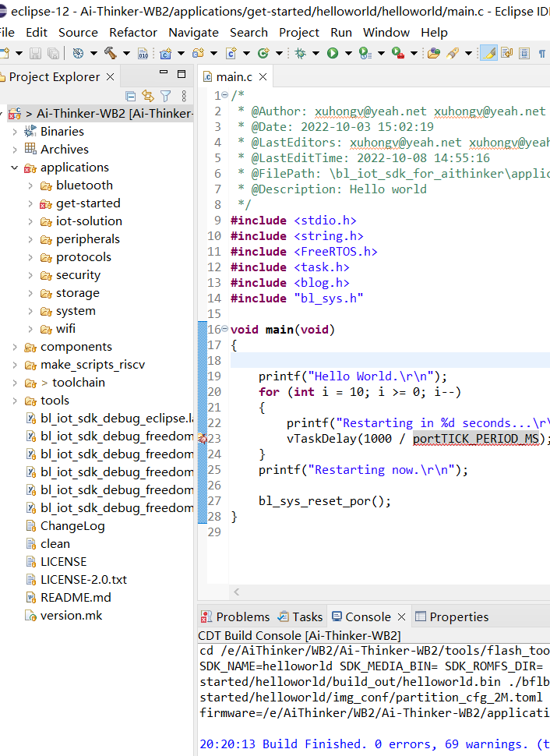Open the Run button dropdown arrow
This screenshot has height=756, width=550.
[348, 53]
